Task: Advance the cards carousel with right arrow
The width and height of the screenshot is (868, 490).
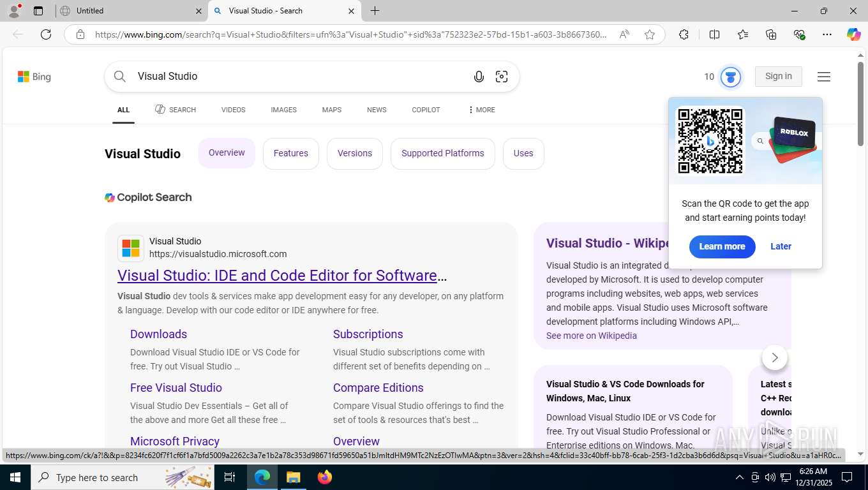Action: [775, 357]
